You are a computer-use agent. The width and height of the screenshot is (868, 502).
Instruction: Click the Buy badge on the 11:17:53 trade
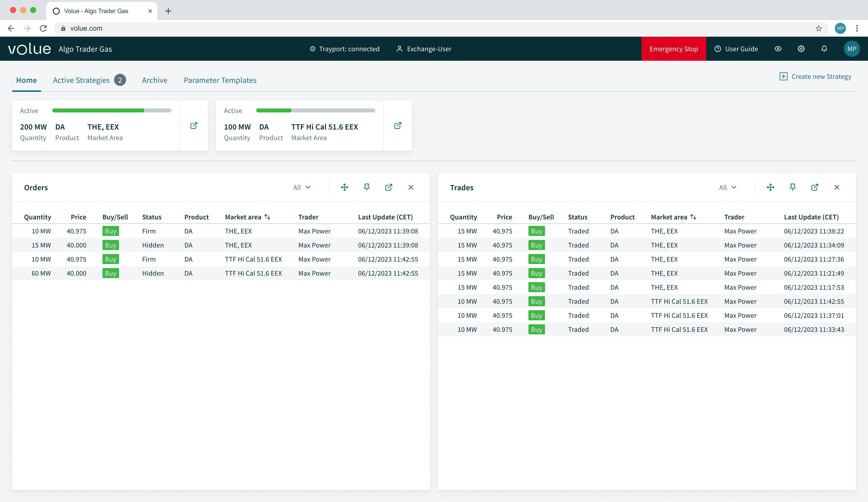pos(537,287)
